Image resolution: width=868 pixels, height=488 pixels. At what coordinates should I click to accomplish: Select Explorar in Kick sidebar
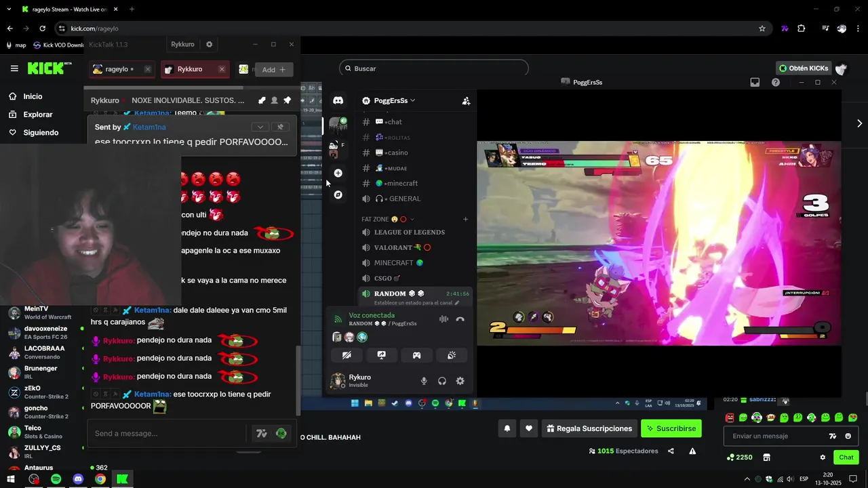pyautogui.click(x=38, y=115)
